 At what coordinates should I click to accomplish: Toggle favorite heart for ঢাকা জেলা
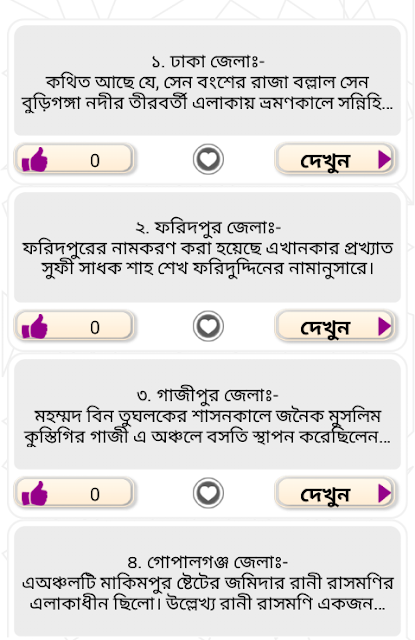pos(208,159)
